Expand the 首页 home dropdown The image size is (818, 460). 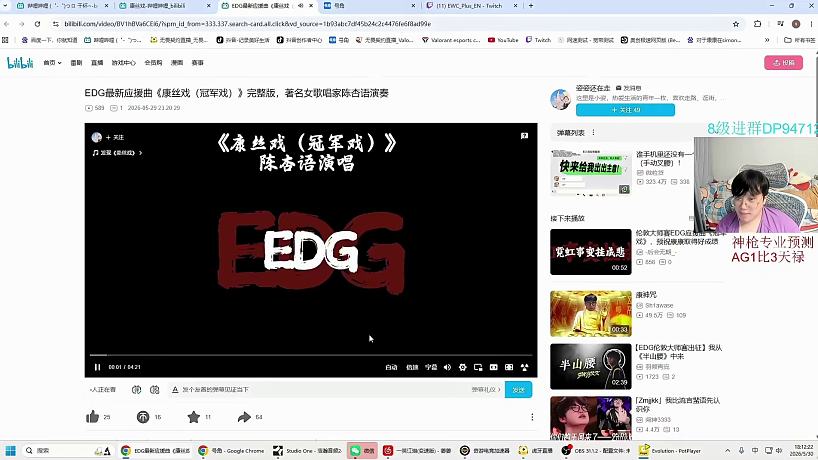(x=52, y=63)
